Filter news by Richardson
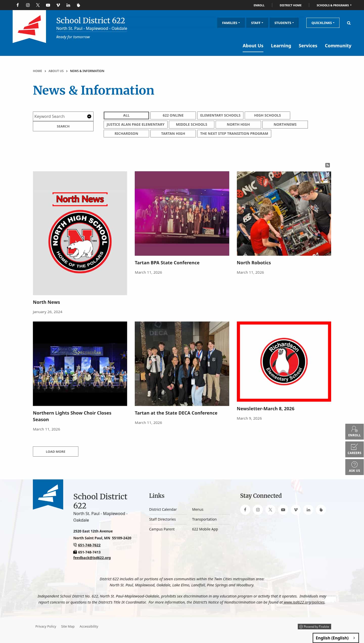Image resolution: width=364 pixels, height=643 pixels. [126, 134]
